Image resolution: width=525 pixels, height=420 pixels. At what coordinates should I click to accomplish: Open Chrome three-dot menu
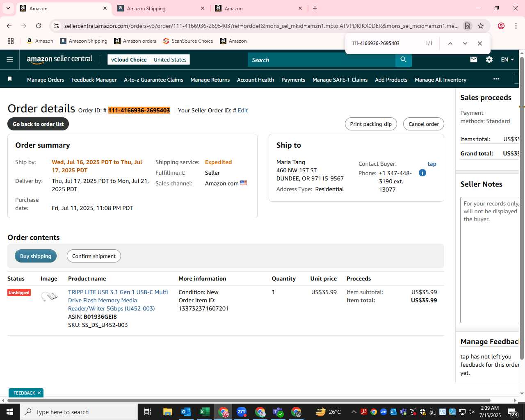(516, 26)
